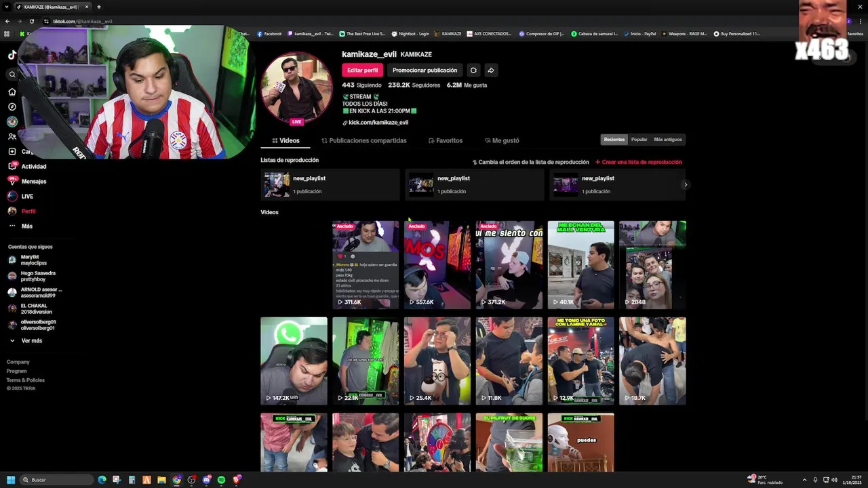Image resolution: width=868 pixels, height=488 pixels.
Task: Open the Windows Start menu
Action: (x=11, y=480)
